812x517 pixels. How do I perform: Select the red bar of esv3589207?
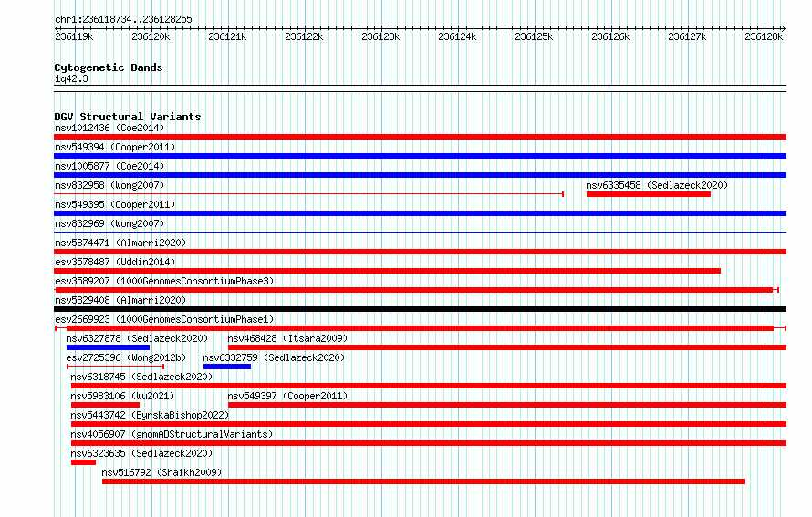414,290
